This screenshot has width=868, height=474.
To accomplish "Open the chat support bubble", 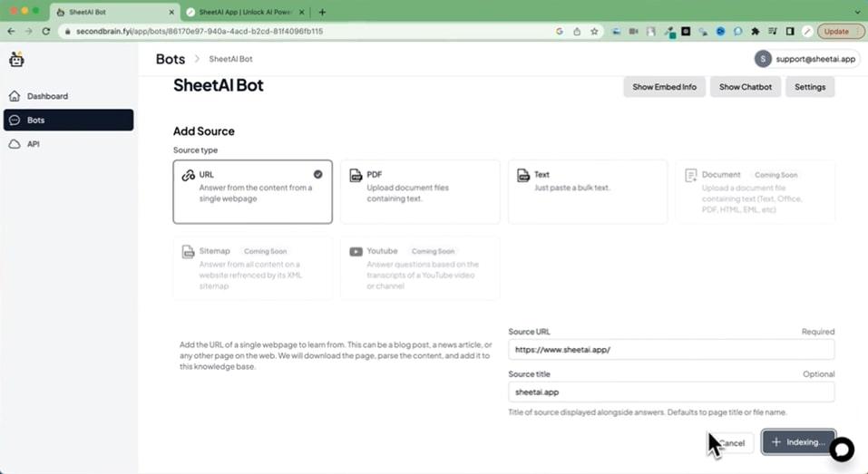I will (x=842, y=450).
